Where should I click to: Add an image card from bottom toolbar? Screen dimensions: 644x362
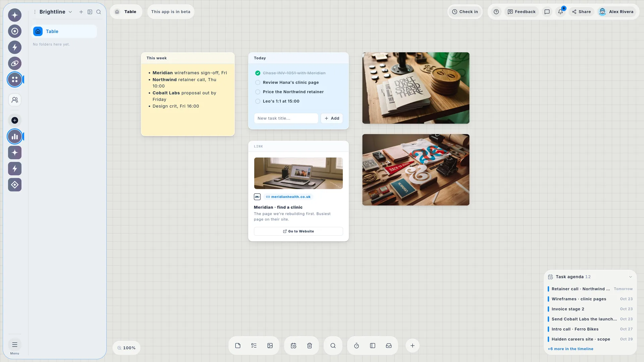(x=270, y=346)
